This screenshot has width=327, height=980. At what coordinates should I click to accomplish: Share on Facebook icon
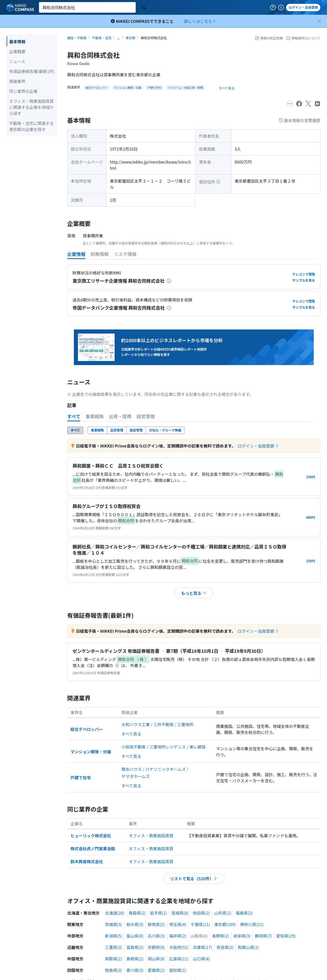tap(299, 104)
